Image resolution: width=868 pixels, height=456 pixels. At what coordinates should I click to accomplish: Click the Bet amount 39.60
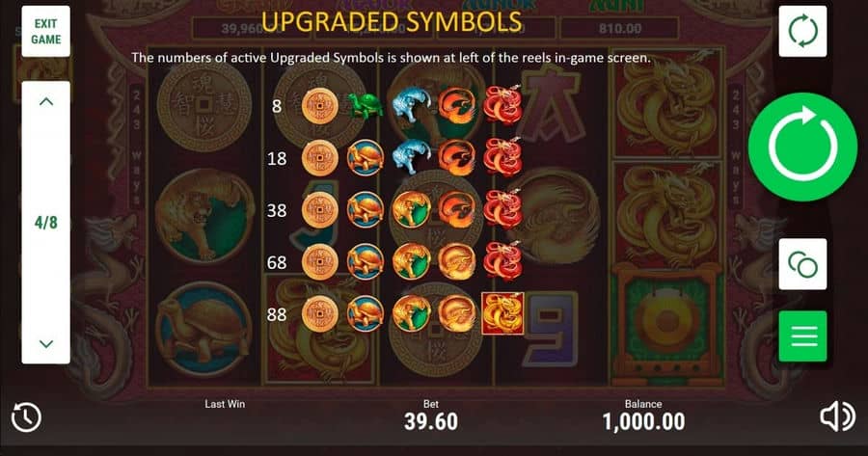pos(431,421)
